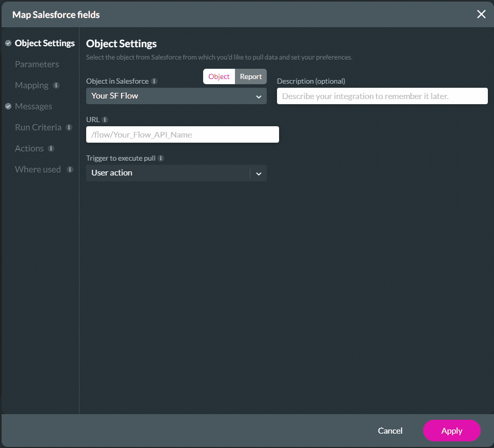Close the Map Salesforce fields dialog
Image resolution: width=494 pixels, height=448 pixels.
click(x=481, y=14)
